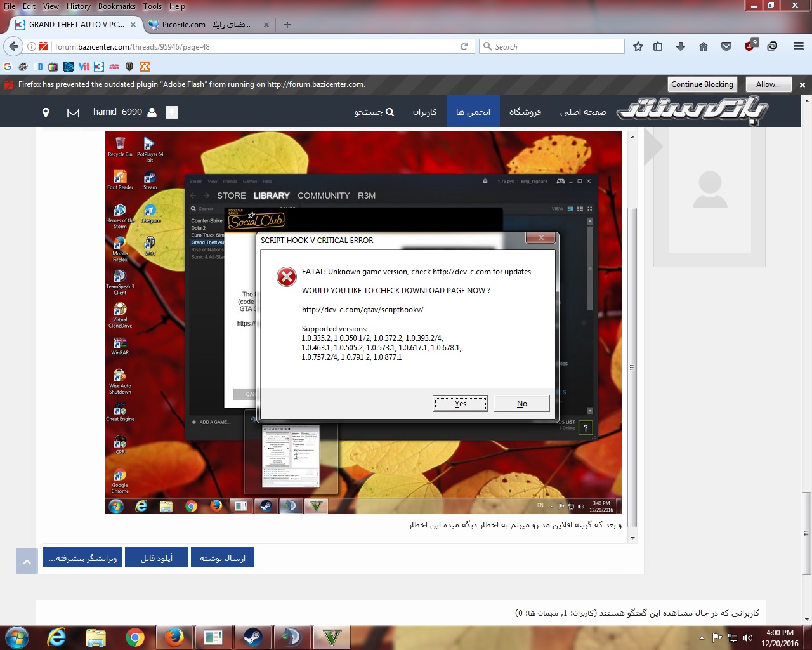Screen dimensions: 812x650
Task: Open Steam from the taskbar
Action: point(253,637)
